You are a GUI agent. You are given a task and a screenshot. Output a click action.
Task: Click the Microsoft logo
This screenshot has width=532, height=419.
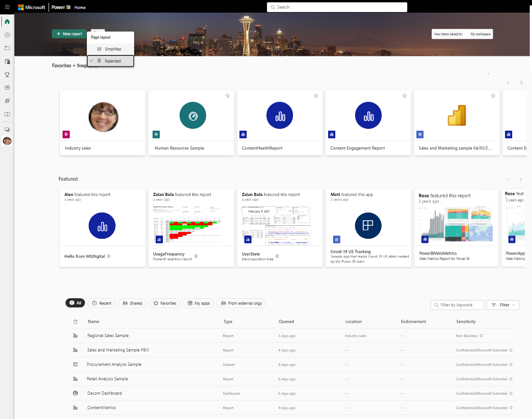(31, 7)
